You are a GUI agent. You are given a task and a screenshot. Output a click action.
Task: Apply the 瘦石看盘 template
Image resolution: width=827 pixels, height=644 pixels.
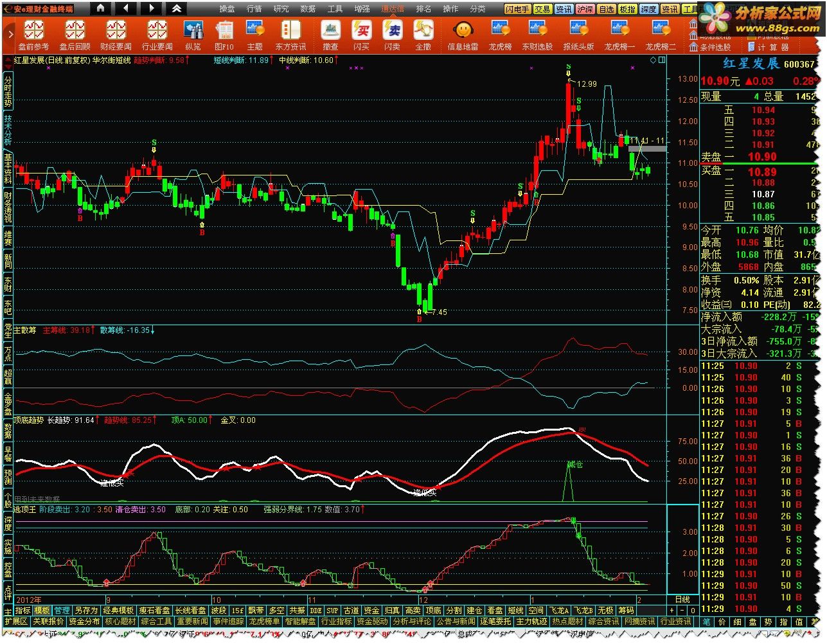154,610
